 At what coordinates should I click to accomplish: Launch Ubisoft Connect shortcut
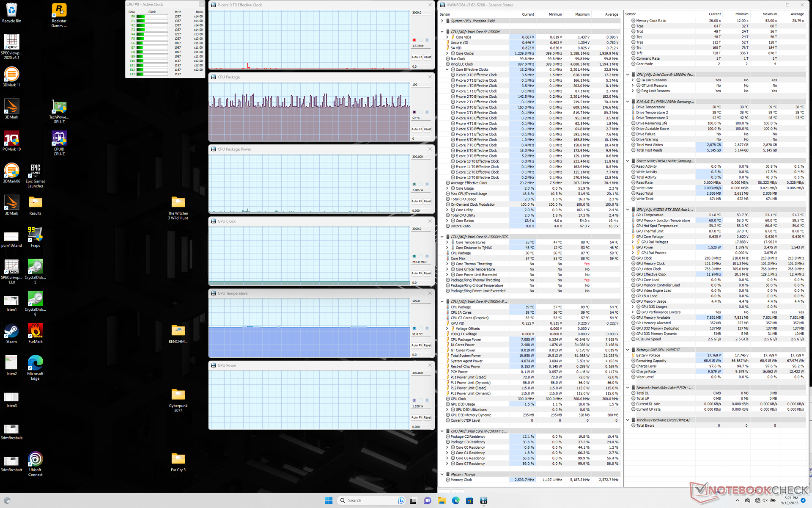pos(36,464)
